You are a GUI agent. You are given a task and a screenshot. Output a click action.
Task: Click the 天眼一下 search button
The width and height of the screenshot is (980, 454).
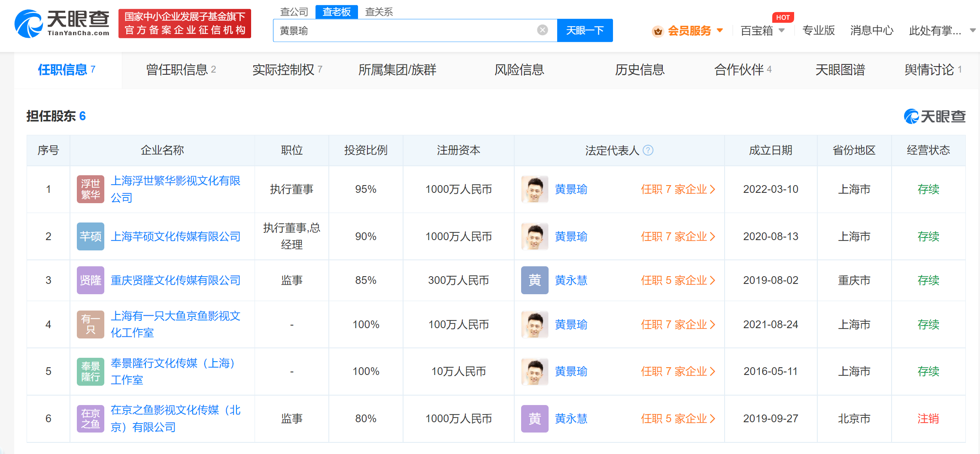point(585,30)
